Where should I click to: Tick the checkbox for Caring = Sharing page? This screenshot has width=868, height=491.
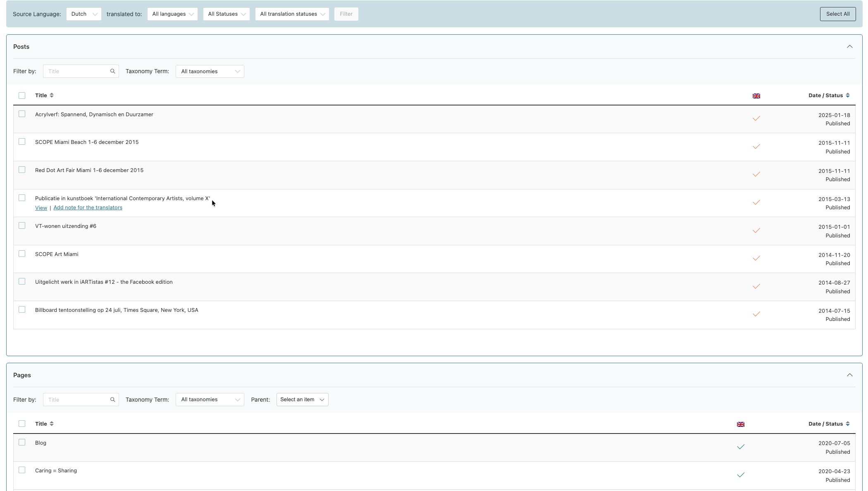coord(22,470)
